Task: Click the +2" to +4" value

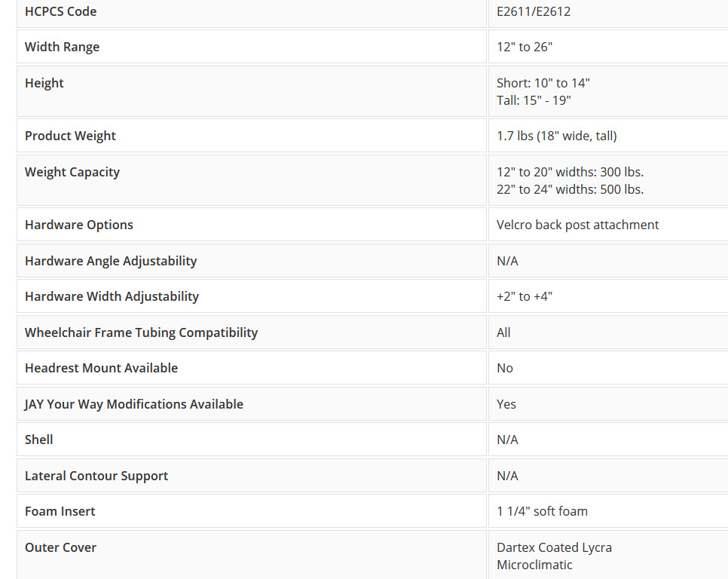Action: pyautogui.click(x=525, y=296)
